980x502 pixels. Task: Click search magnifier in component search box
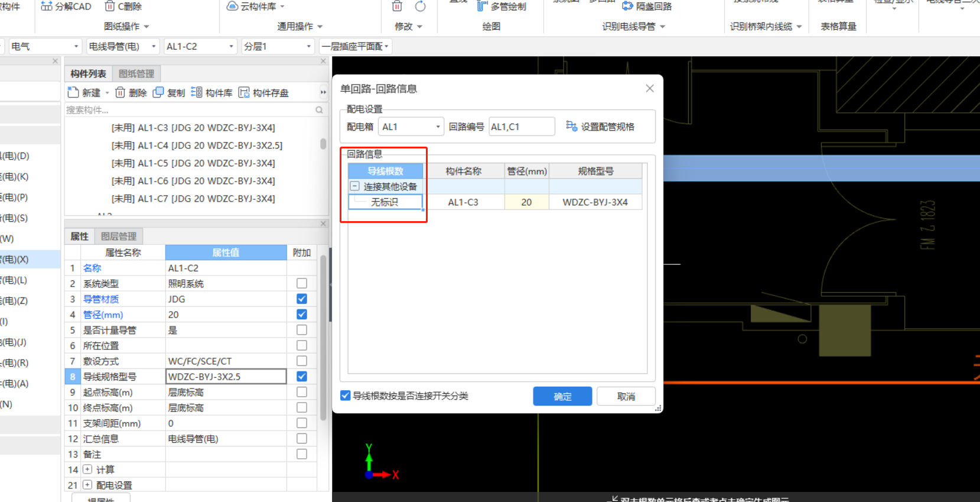(x=319, y=110)
